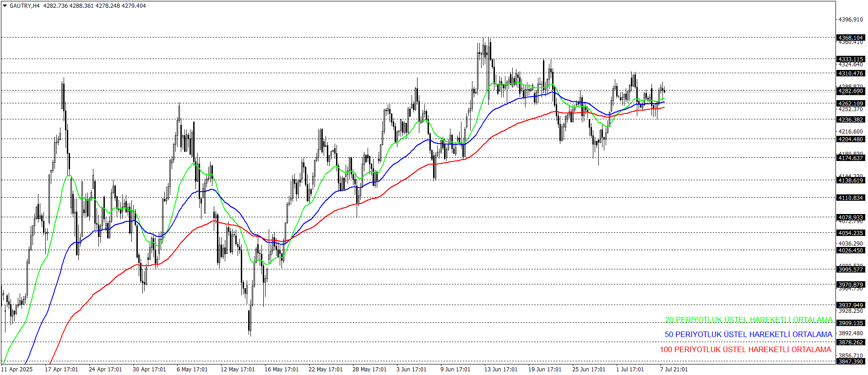Click the 4262.109 price level label
This screenshot has height=375, width=868.
(851, 103)
